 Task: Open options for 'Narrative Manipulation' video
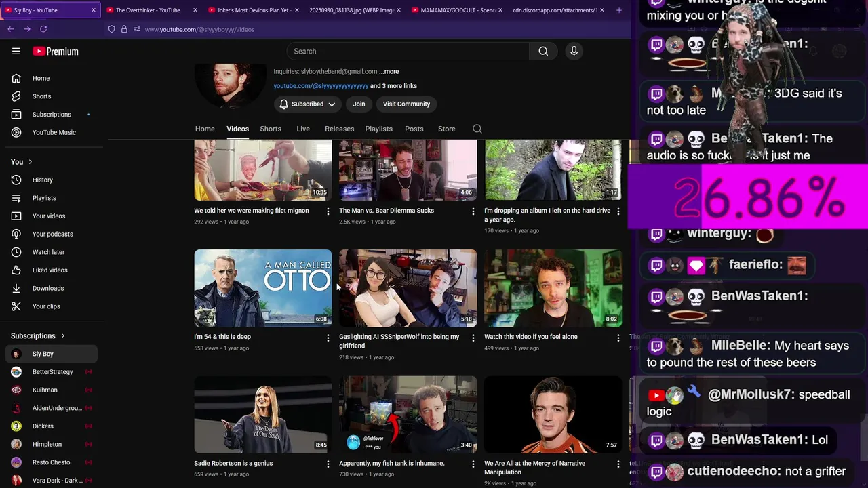coord(618,464)
